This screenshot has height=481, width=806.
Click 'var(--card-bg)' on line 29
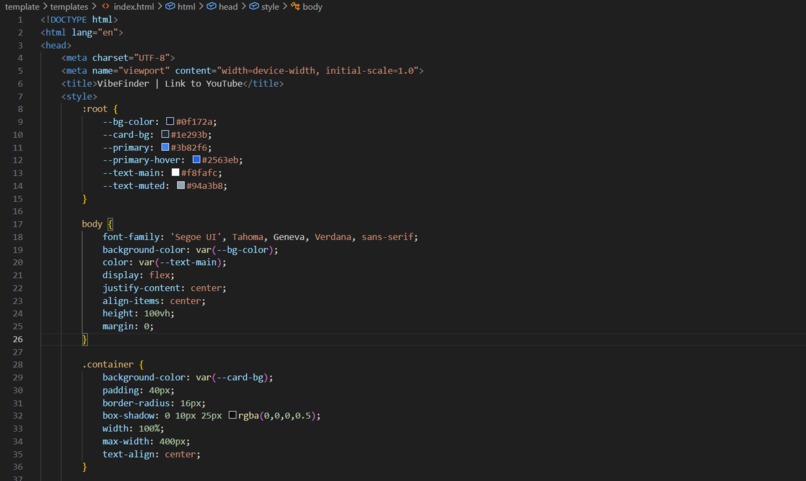pyautogui.click(x=232, y=377)
